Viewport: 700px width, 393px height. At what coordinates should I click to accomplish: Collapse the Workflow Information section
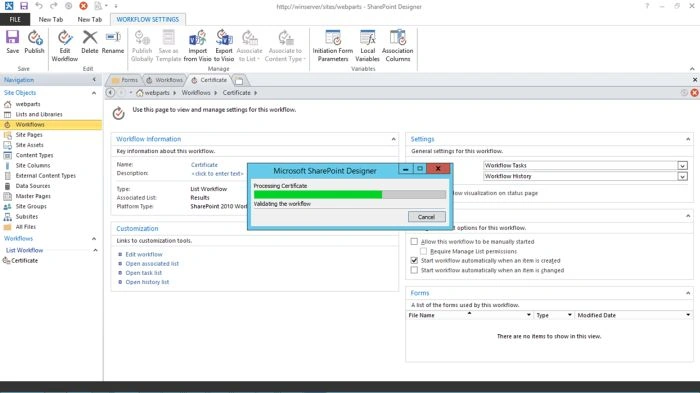(x=393, y=139)
